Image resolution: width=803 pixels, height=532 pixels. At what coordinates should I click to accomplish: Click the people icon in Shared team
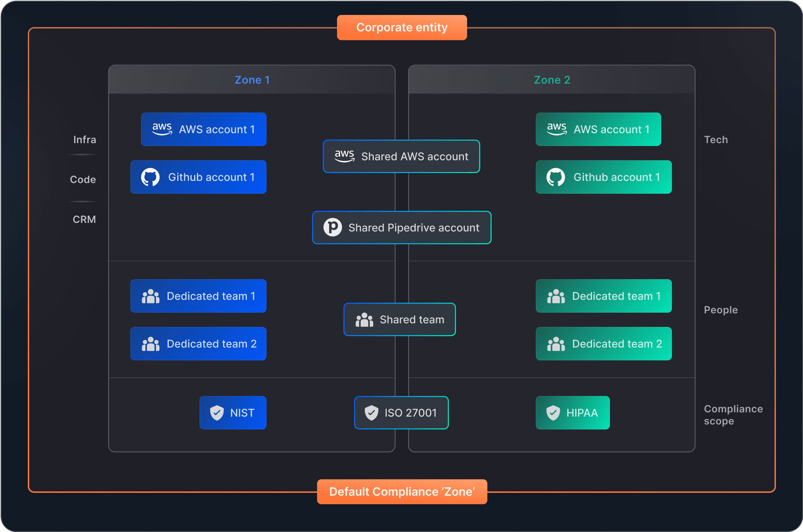(x=364, y=319)
